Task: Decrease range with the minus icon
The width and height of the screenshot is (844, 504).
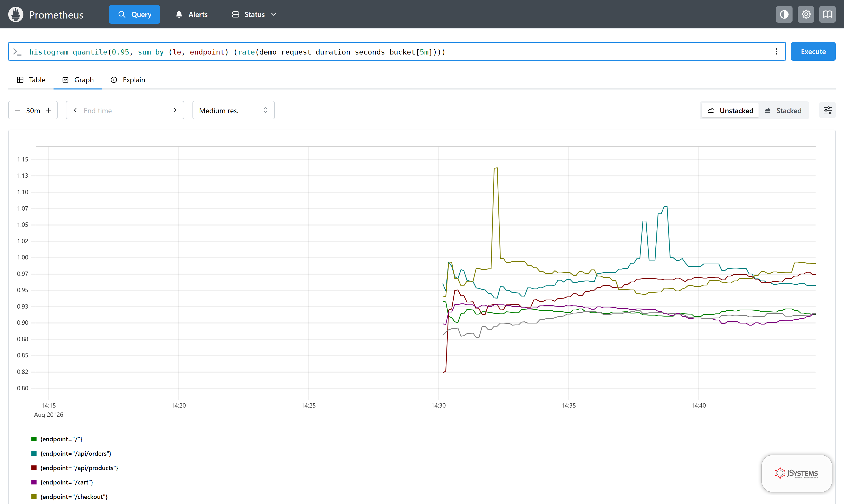Action: click(x=18, y=110)
